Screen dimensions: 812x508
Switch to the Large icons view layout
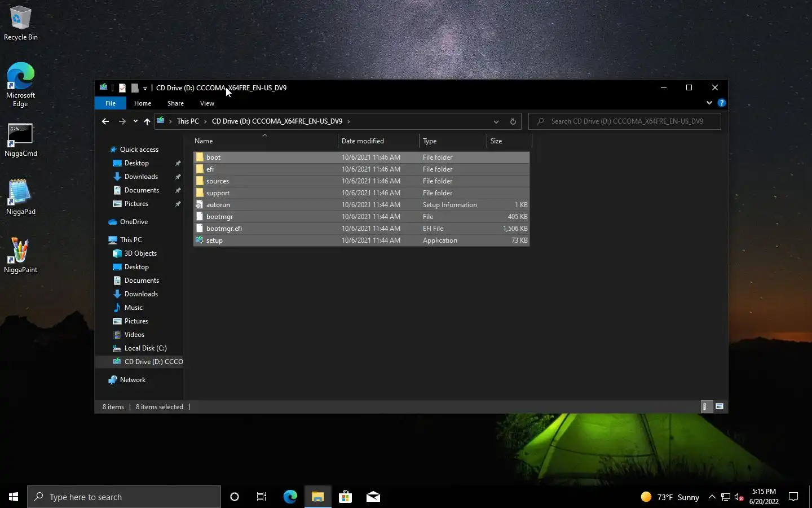point(720,406)
